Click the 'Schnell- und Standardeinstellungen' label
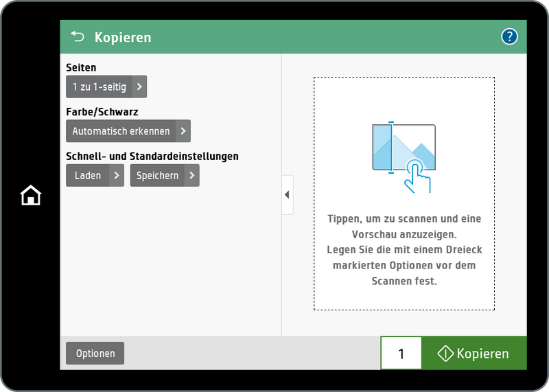Image resolution: width=549 pixels, height=392 pixels. (152, 157)
